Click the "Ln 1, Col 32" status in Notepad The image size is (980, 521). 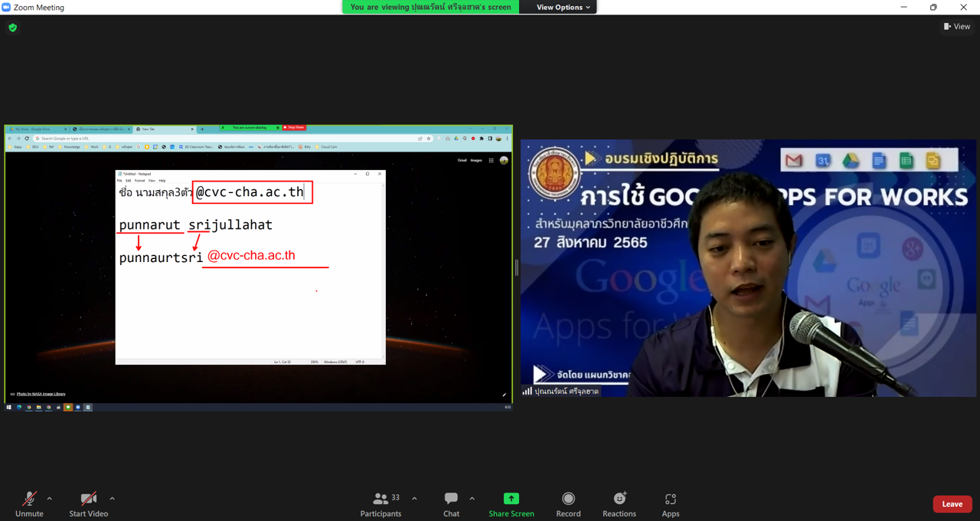coord(283,362)
